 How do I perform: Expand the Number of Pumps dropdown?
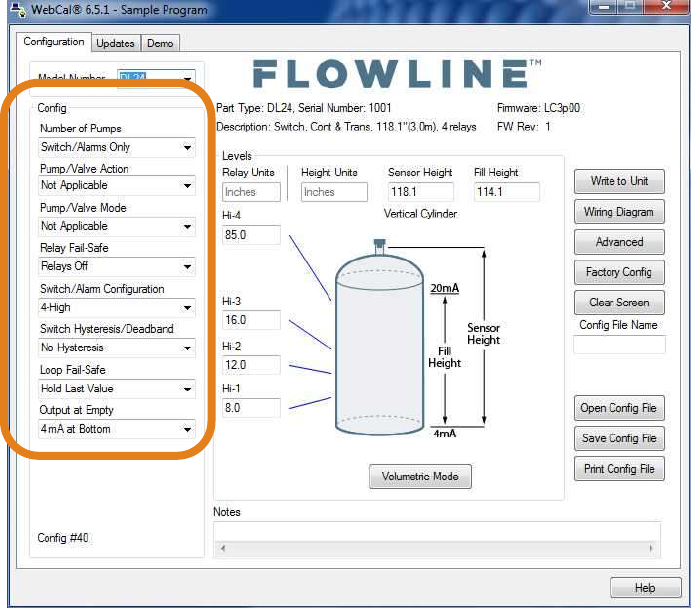click(x=117, y=147)
